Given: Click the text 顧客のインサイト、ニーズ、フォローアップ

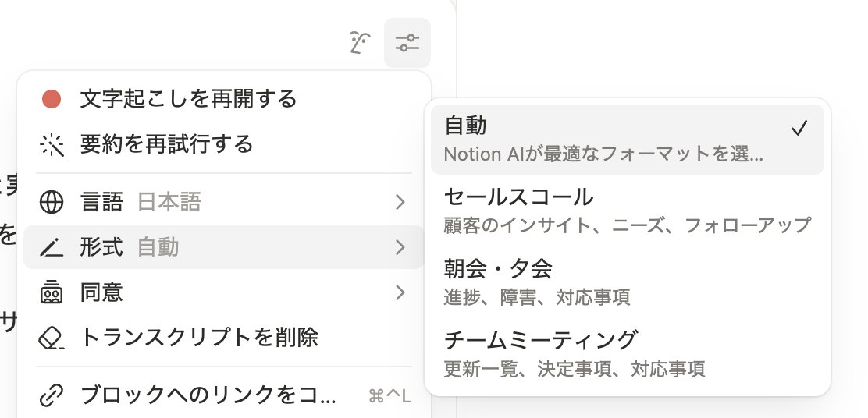Looking at the screenshot, I should pos(628,225).
